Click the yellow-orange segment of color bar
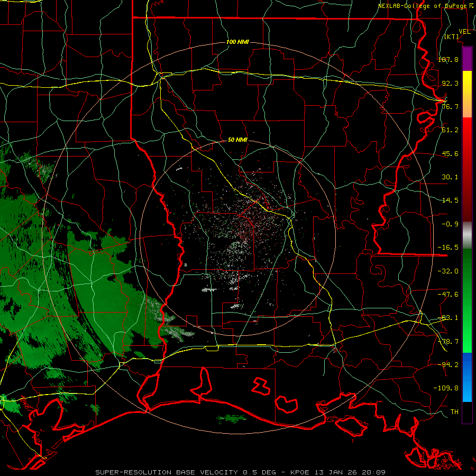This screenshot has width=476, height=476. click(x=467, y=94)
